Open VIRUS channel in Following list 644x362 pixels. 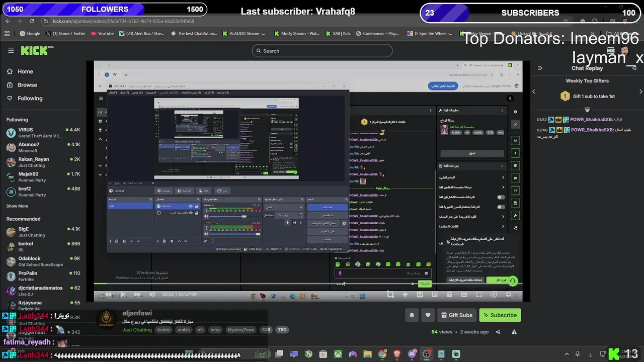(x=44, y=133)
